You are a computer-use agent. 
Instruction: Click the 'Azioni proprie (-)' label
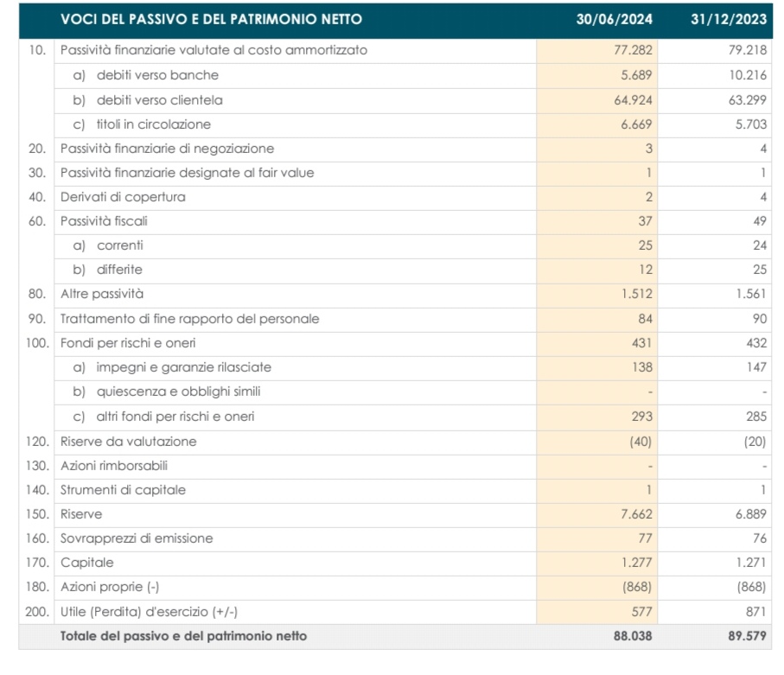pyautogui.click(x=110, y=587)
